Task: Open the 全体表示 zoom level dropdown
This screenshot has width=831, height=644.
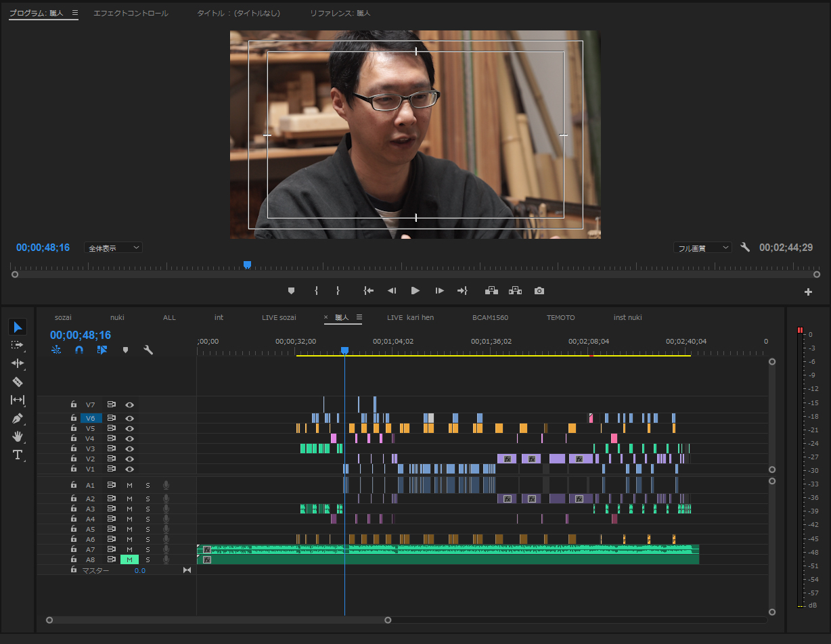Action: pos(113,248)
